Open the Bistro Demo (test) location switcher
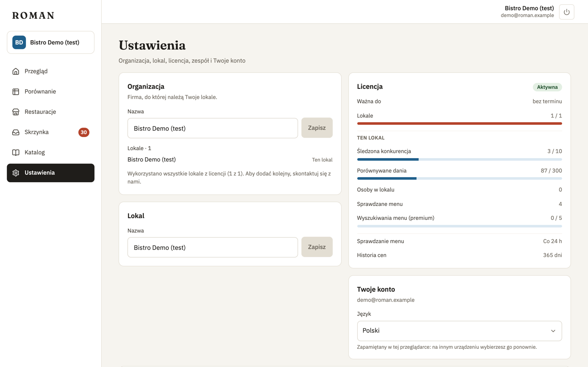 (x=50, y=42)
